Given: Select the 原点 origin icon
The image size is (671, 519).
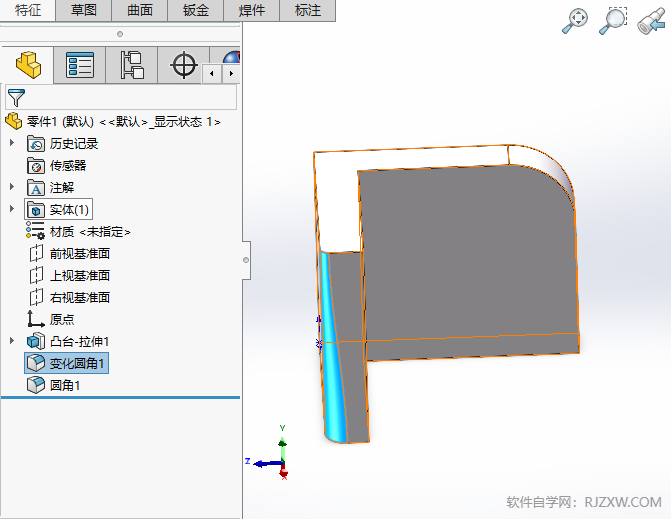Looking at the screenshot, I should point(36,319).
